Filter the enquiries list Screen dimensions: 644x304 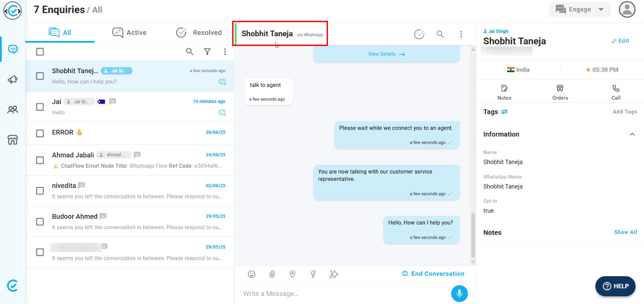click(207, 52)
